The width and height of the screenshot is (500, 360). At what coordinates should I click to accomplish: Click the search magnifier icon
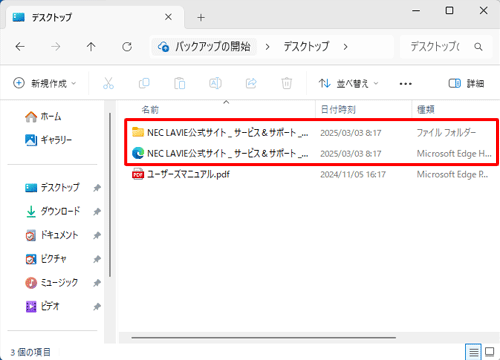(478, 47)
